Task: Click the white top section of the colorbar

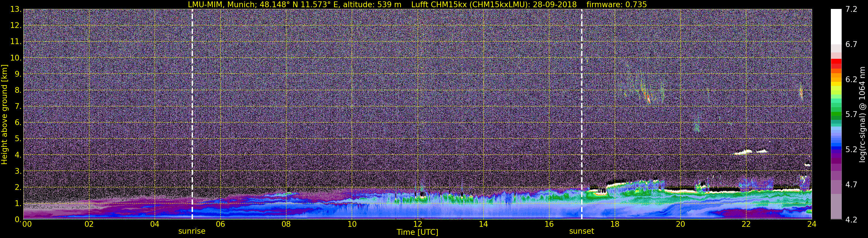Action: click(836, 27)
